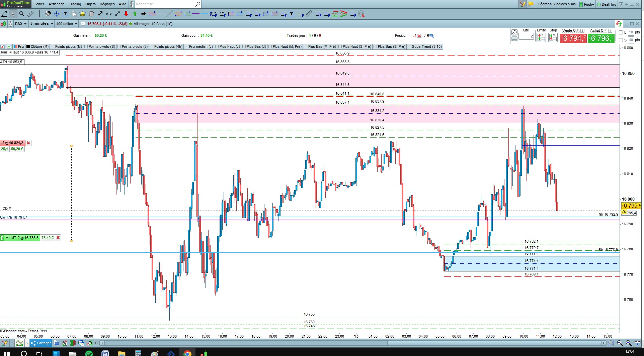The height and width of the screenshot is (356, 644).
Task: Click the red Vente sell price button
Action: (x=573, y=38)
